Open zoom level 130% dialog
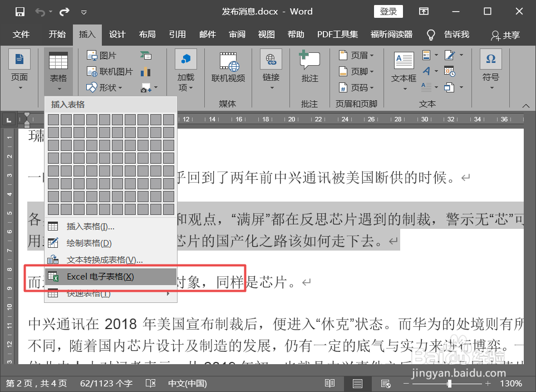Screen dimensions: 536x392 (511, 384)
